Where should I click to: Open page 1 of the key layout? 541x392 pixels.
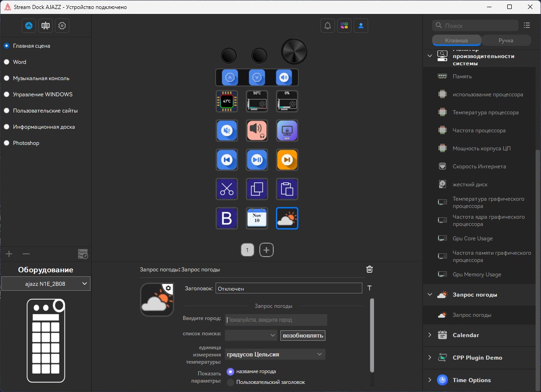point(248,250)
